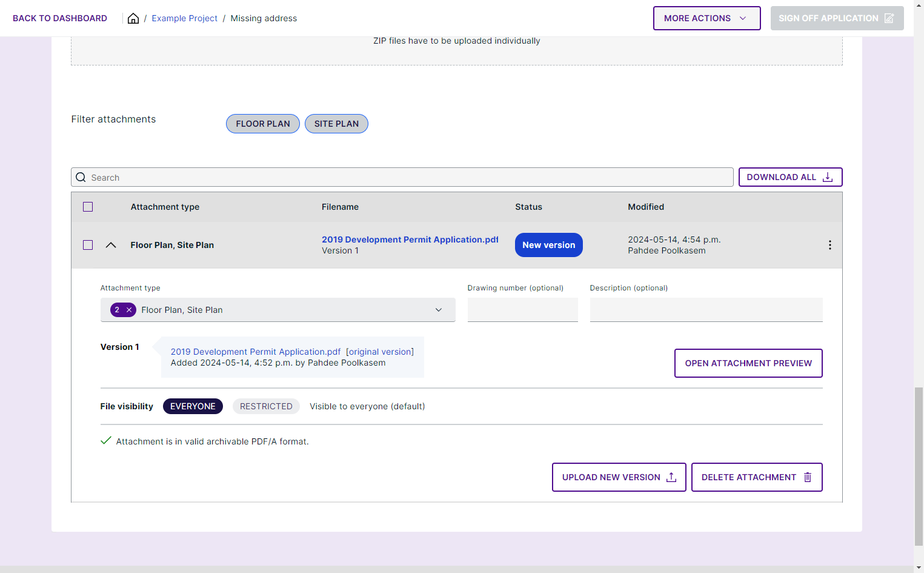Image resolution: width=924 pixels, height=573 pixels.
Task: Click the PDF/A valid format message
Action: point(212,441)
